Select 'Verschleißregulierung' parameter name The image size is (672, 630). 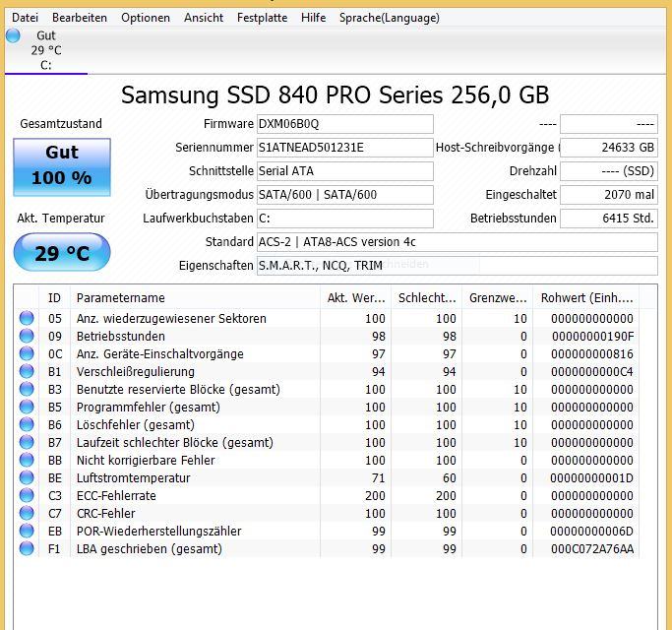tap(136, 372)
